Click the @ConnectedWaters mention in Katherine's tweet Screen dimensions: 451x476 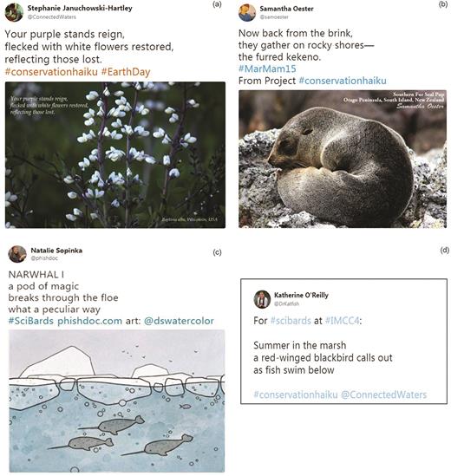tap(384, 394)
